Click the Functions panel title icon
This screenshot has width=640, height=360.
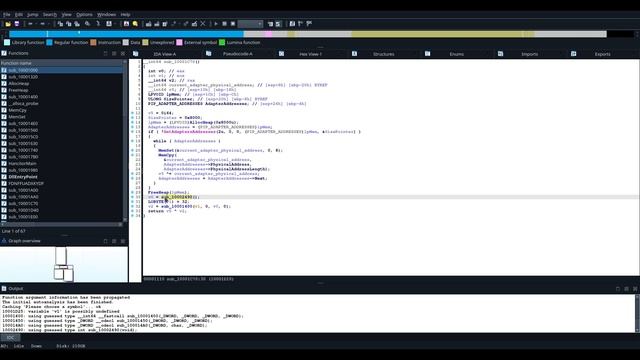(4, 53)
